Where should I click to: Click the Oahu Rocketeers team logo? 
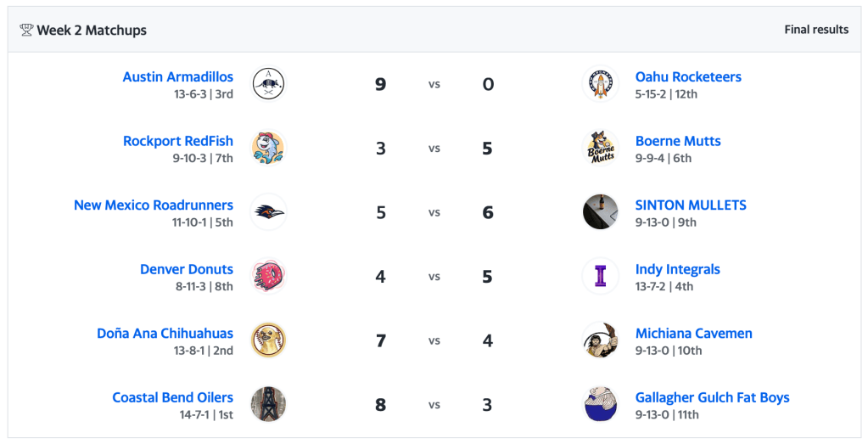point(601,84)
